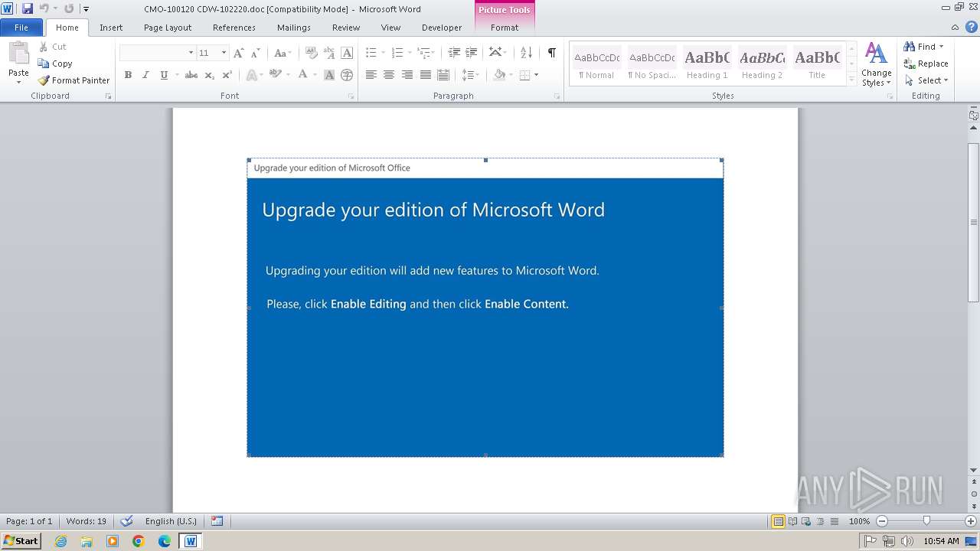Apply numbering to the paragraph

tap(397, 53)
